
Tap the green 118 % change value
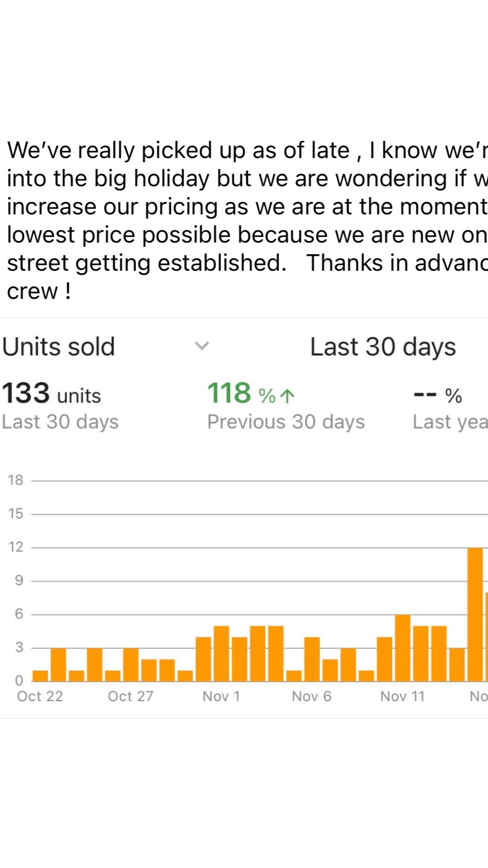pos(241,394)
